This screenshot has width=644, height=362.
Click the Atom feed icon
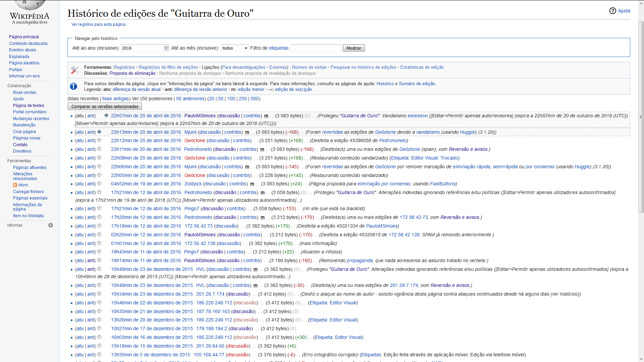click(15, 185)
